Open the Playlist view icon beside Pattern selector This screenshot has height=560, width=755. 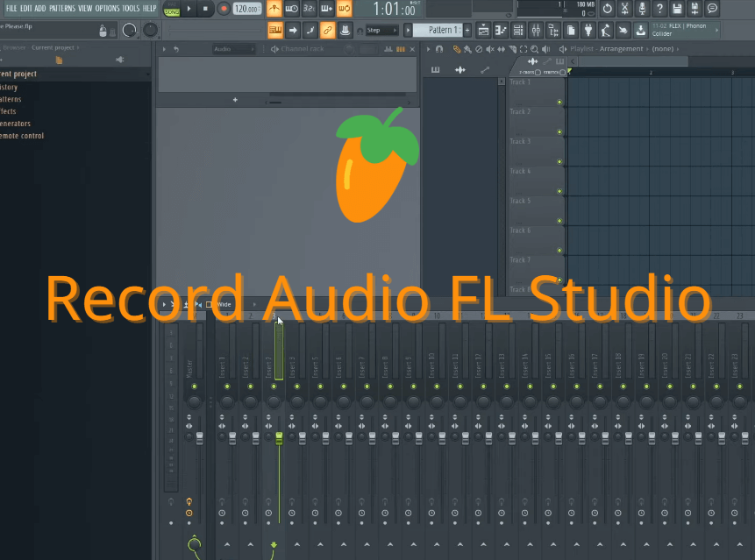483,31
